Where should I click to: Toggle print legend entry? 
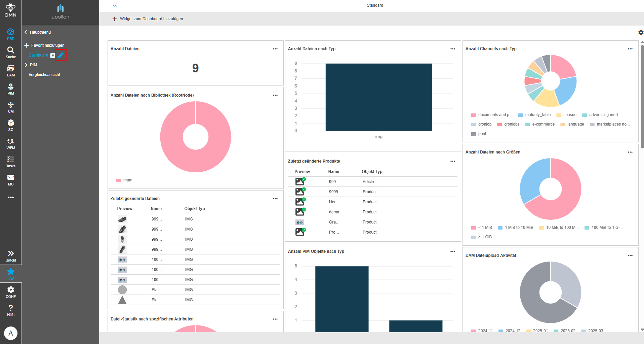[x=479, y=134]
